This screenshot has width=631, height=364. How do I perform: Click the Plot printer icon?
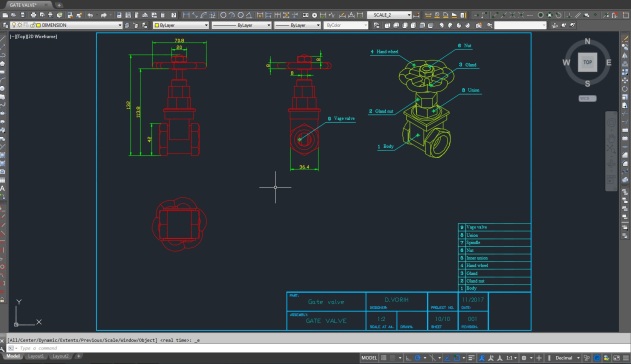pyautogui.click(x=33, y=15)
